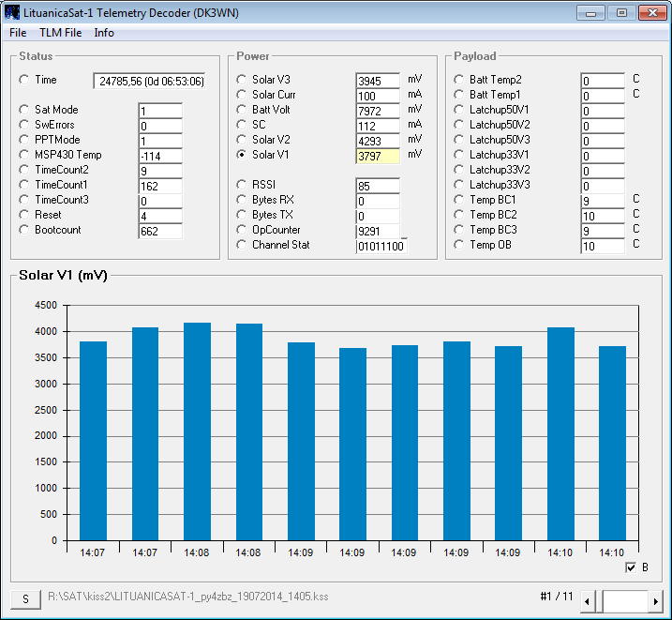Select the Solar V3 radio button

click(x=242, y=80)
